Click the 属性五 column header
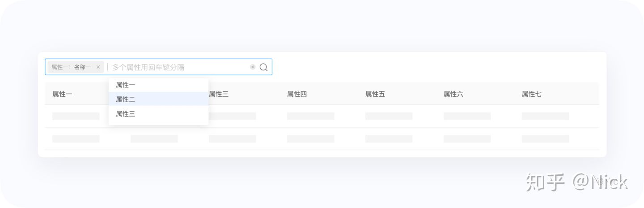This screenshot has height=208, width=644. (375, 94)
